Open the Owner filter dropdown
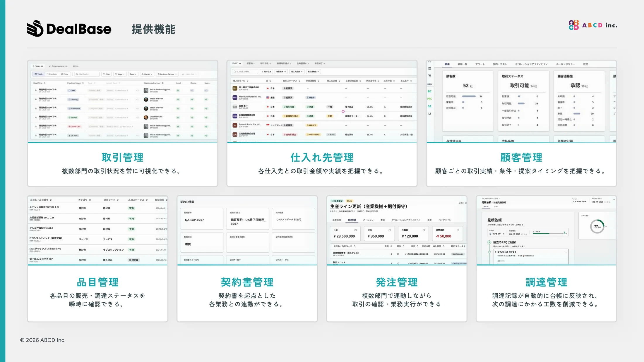The image size is (644, 362). point(147,74)
